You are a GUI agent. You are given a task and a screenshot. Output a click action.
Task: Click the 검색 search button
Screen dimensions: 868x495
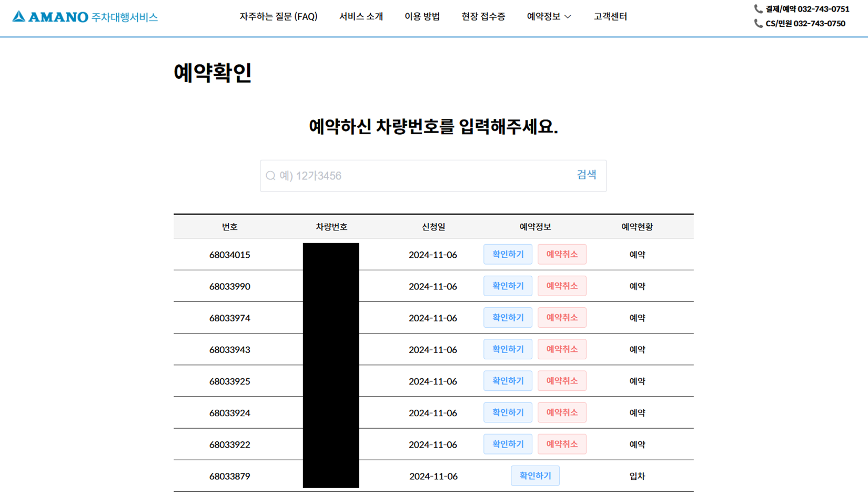(x=586, y=175)
